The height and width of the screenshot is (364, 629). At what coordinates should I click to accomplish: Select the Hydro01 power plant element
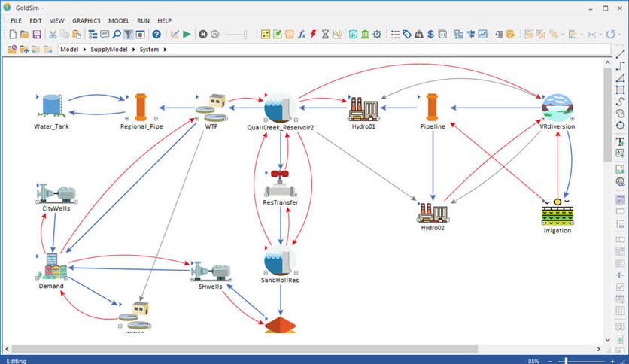coord(363,108)
